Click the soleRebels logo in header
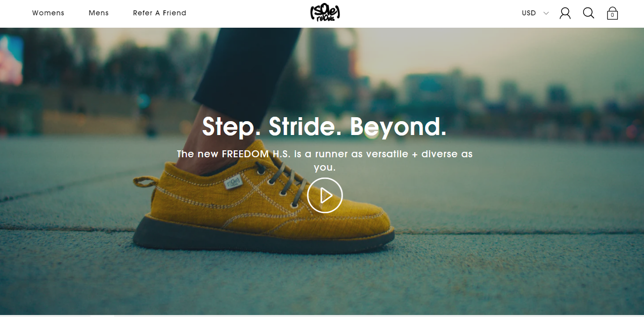The width and height of the screenshot is (644, 317). pyautogui.click(x=325, y=13)
